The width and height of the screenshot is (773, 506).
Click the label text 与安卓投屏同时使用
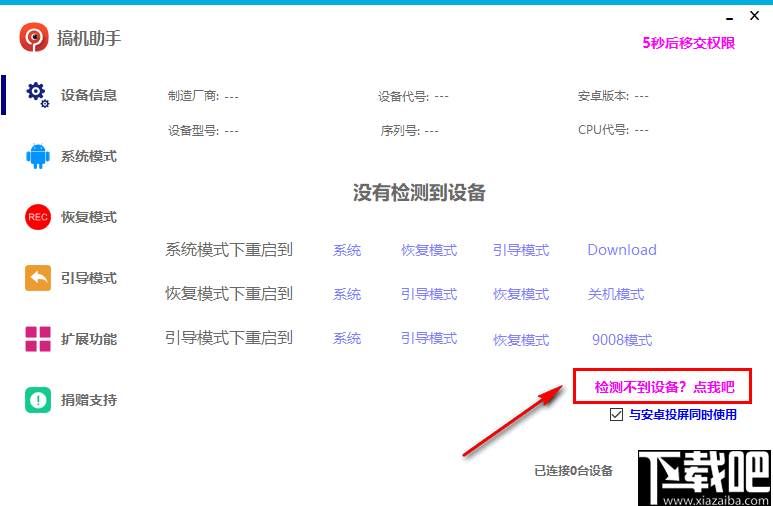pos(683,415)
